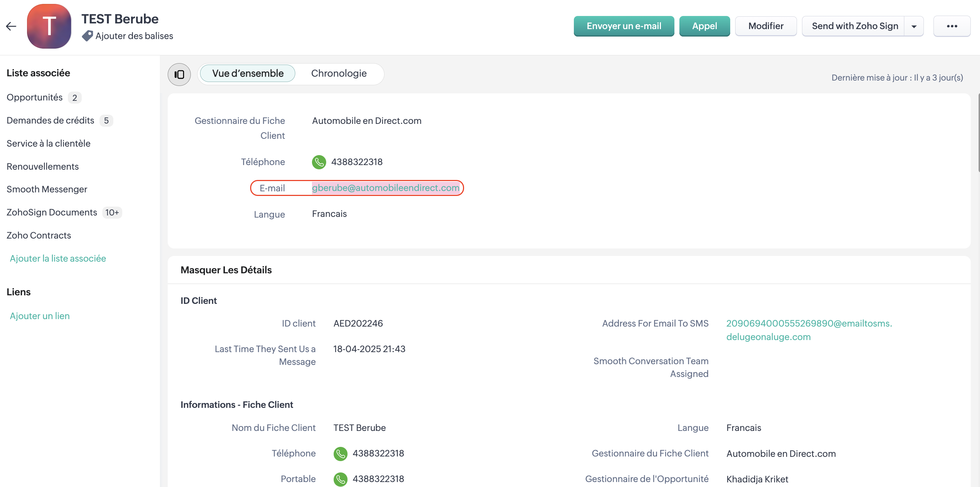Click the green phone icon in the top Téléphone field
Image resolution: width=980 pixels, height=487 pixels.
click(319, 162)
